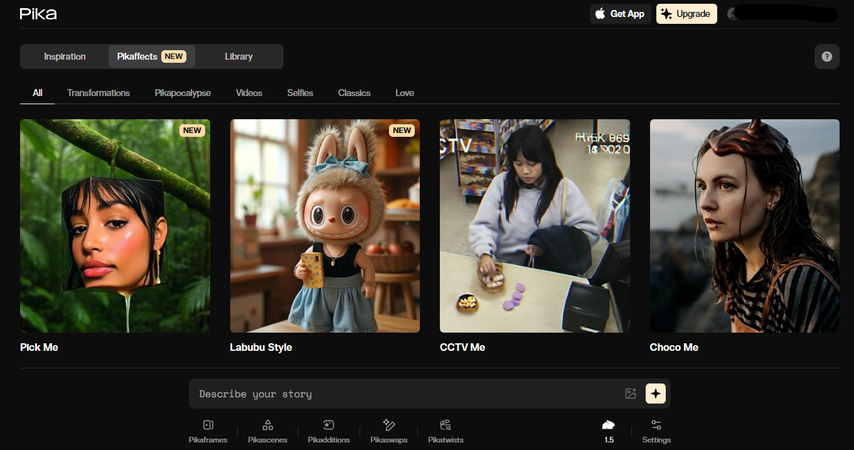
Task: Click the image upload icon in prompt
Action: point(630,394)
